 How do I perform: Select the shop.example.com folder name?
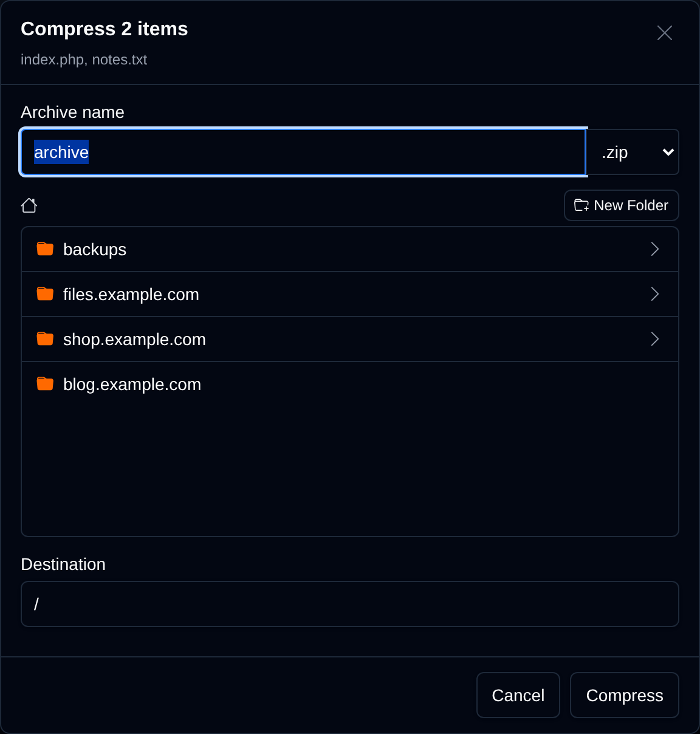coord(134,340)
